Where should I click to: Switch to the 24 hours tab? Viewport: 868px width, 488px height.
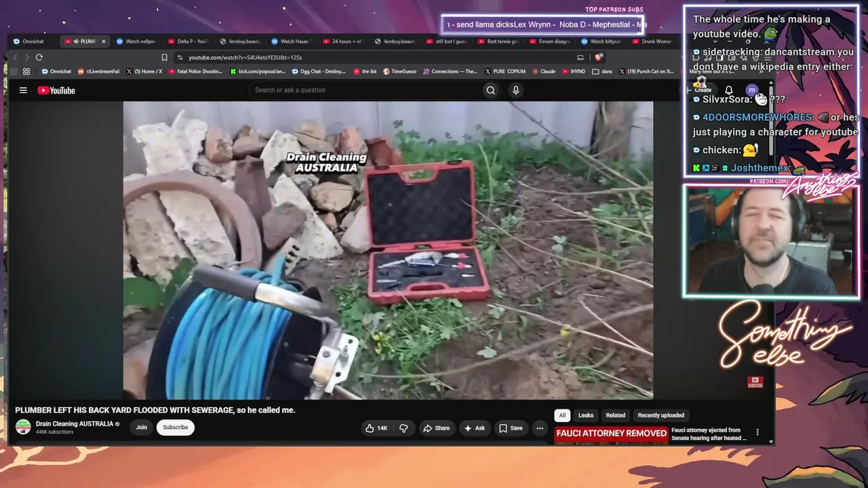pos(343,41)
